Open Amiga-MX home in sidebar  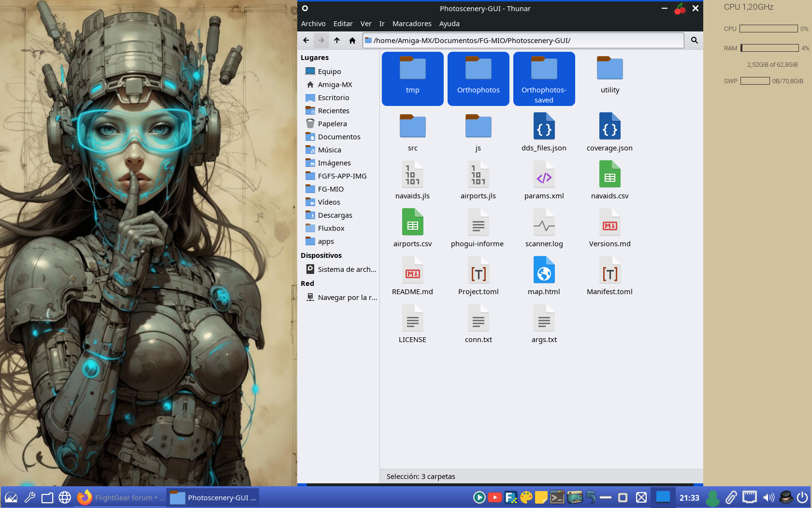point(338,85)
